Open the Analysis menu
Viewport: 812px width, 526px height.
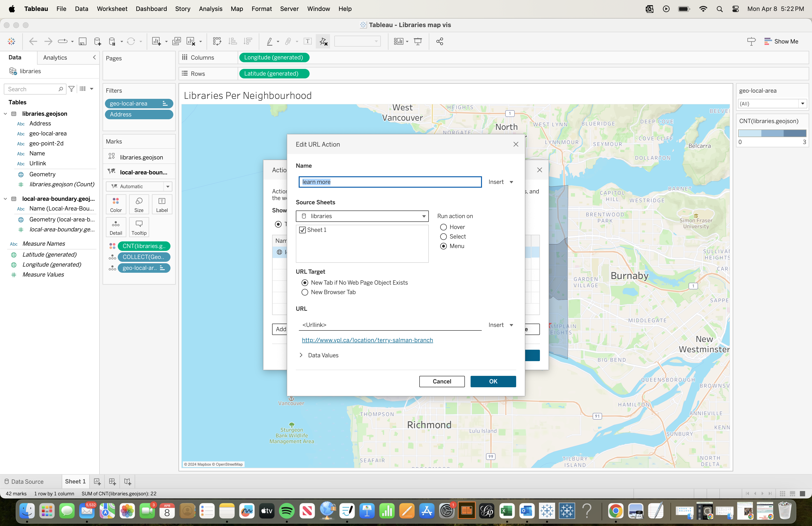211,9
